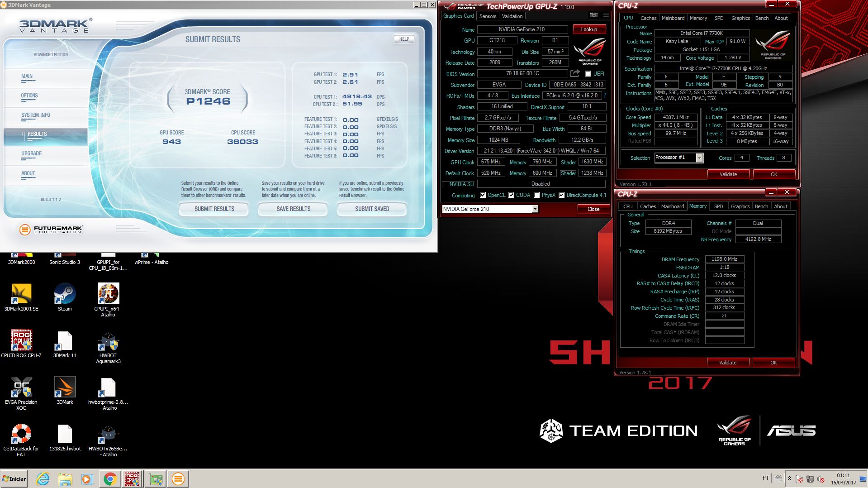Click SAVE RESULTS button
This screenshot has width=868, height=488.
(293, 209)
